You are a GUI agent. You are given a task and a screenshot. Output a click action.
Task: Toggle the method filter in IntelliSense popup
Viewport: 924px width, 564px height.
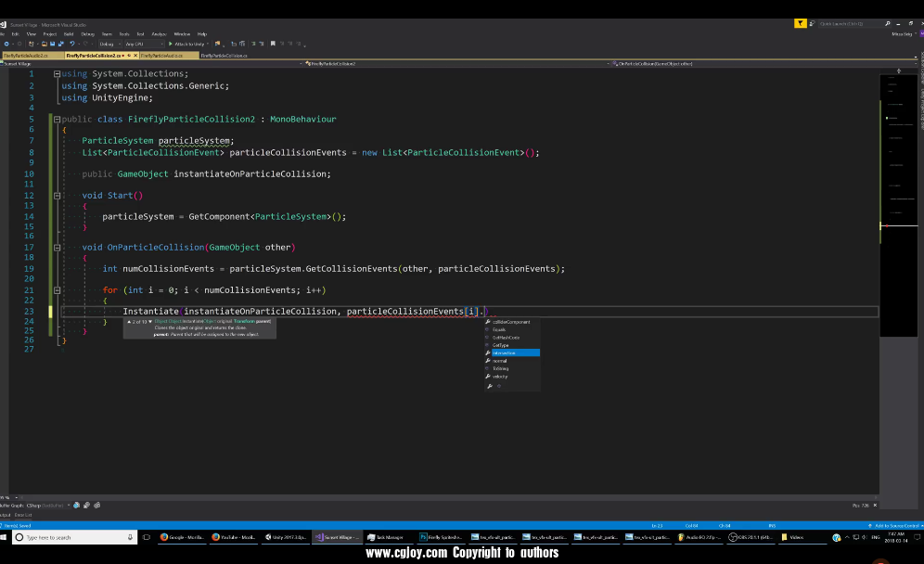tap(498, 386)
